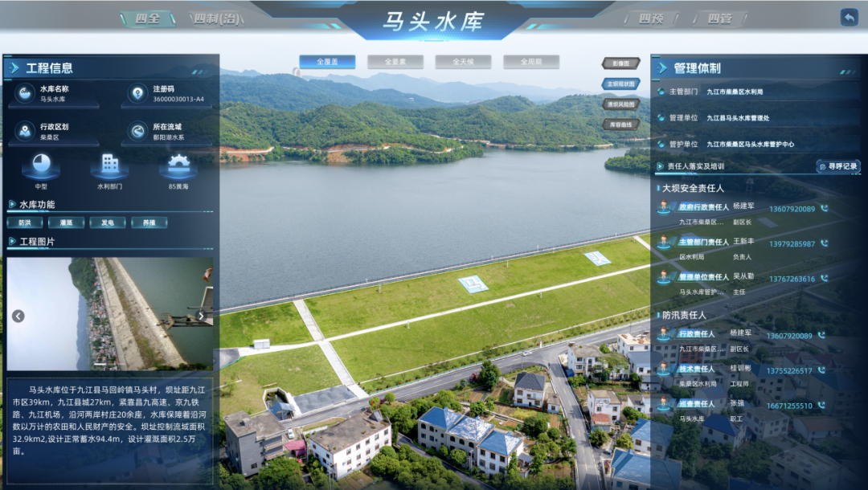
Task: Collapse the 防汛责任人 group heading
Action: (x=682, y=315)
